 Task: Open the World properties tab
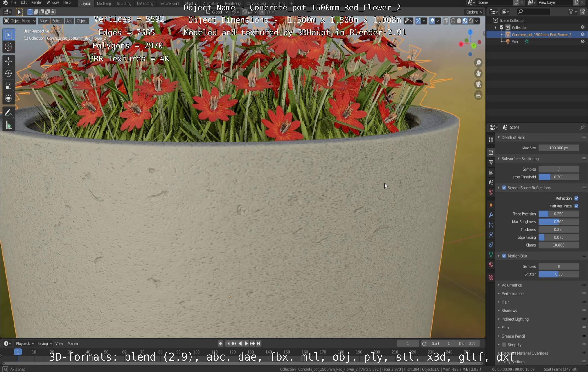[x=491, y=192]
